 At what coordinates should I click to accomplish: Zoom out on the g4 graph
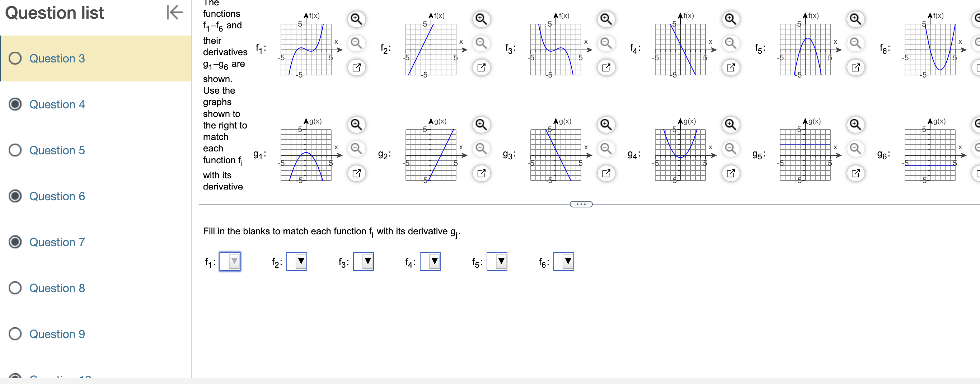731,149
